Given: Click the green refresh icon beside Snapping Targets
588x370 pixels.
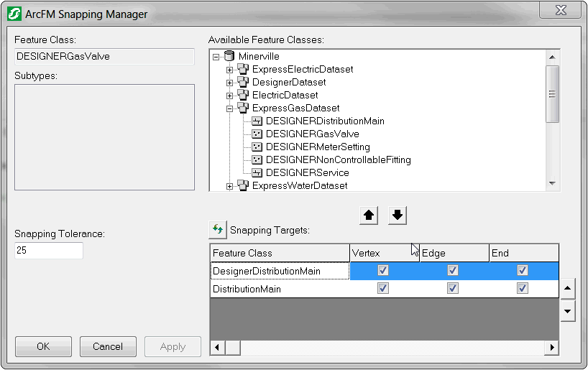Looking at the screenshot, I should point(218,229).
